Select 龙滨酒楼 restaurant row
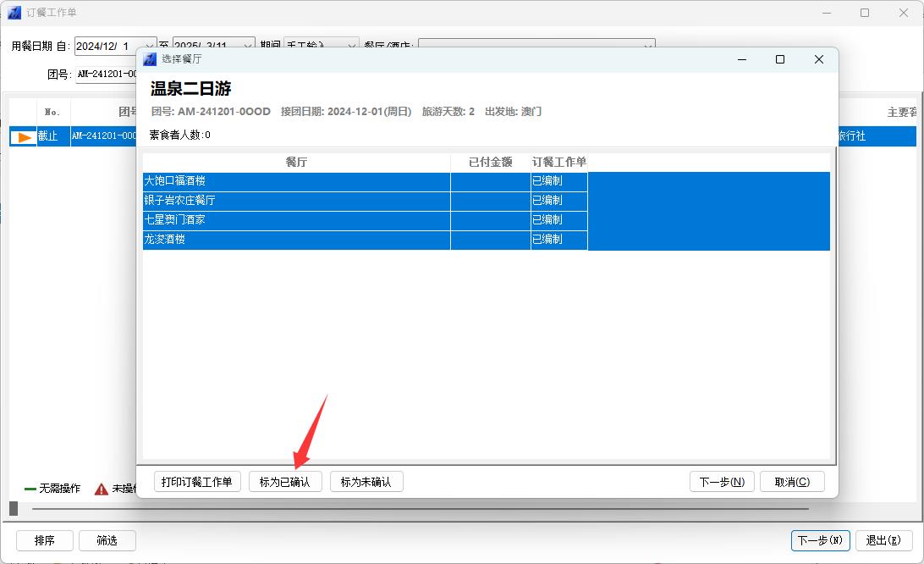This screenshot has height=564, width=924. [487, 240]
